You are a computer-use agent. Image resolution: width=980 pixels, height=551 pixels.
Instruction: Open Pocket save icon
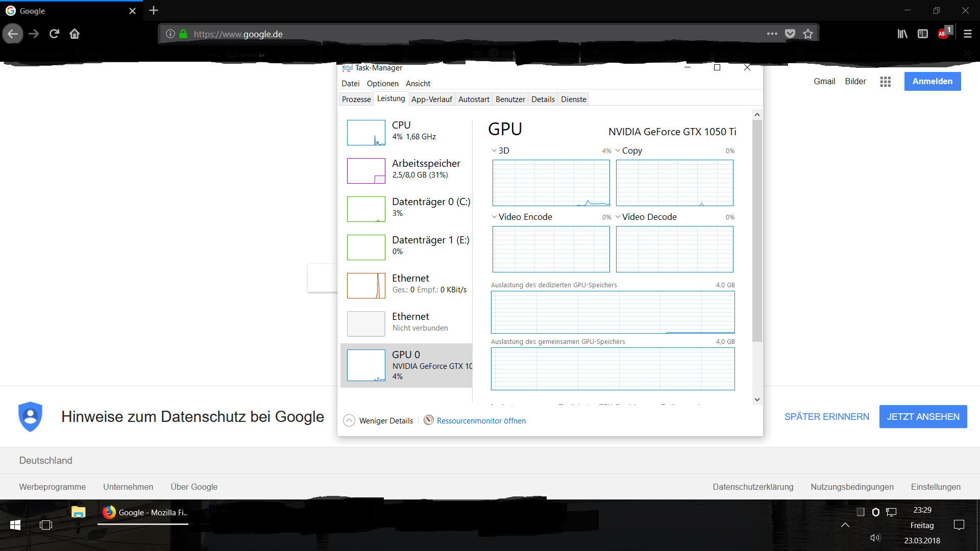[x=790, y=34]
